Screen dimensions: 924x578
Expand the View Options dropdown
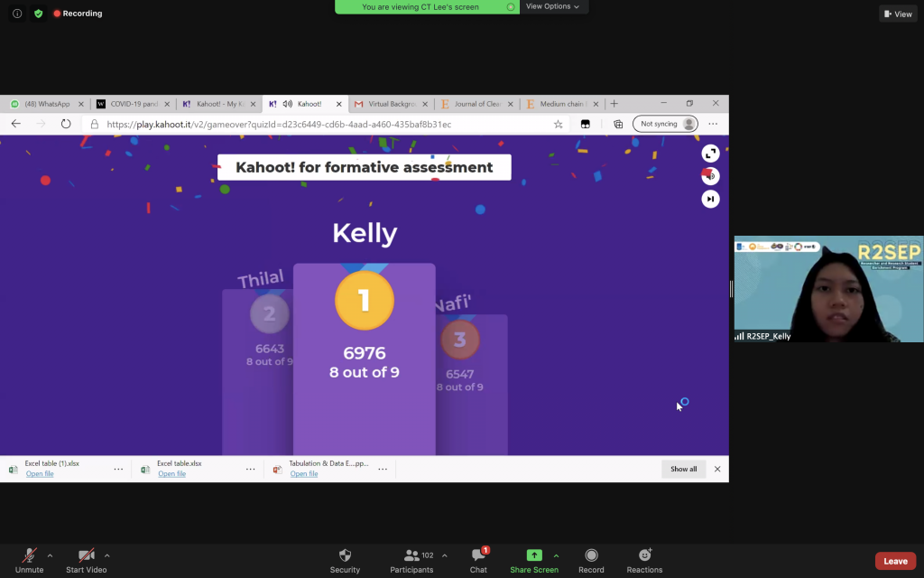[553, 6]
